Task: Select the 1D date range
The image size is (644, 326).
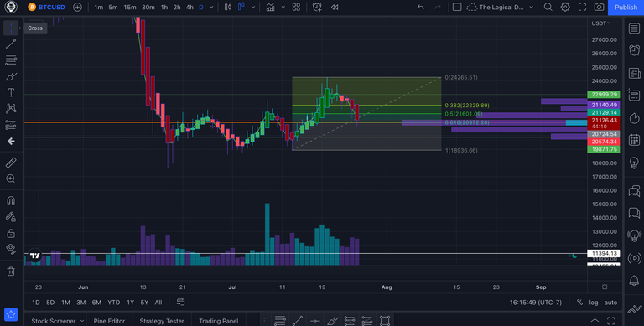Action: [36, 303]
